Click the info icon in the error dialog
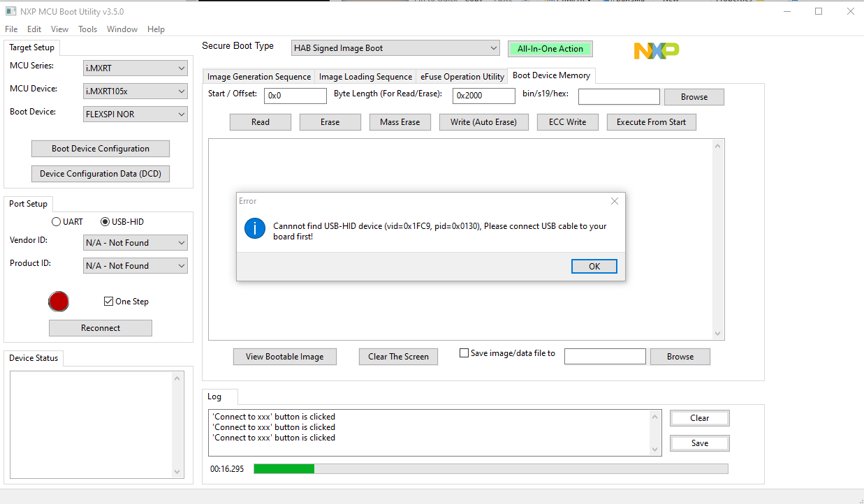Screen dimensions: 864x504 pyautogui.click(x=254, y=228)
